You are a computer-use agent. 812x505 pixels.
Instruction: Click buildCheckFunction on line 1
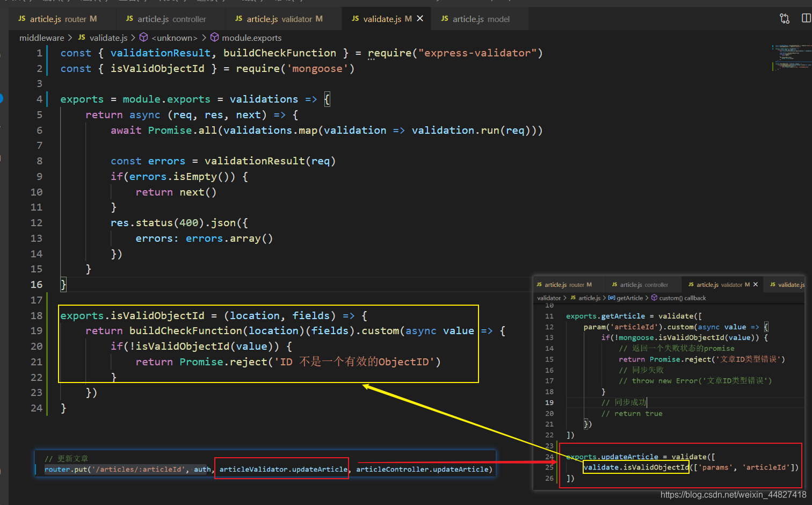tap(280, 53)
